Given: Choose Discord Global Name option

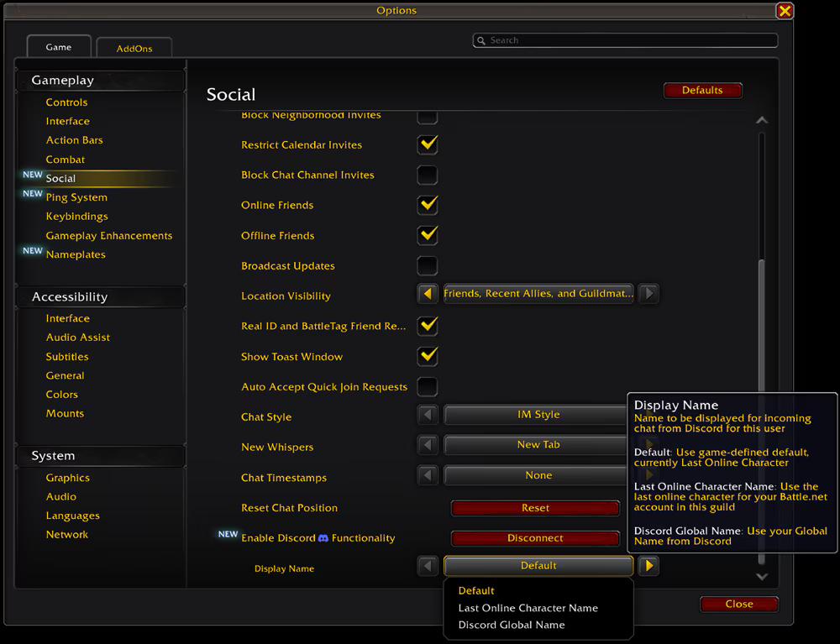Looking at the screenshot, I should point(512,625).
